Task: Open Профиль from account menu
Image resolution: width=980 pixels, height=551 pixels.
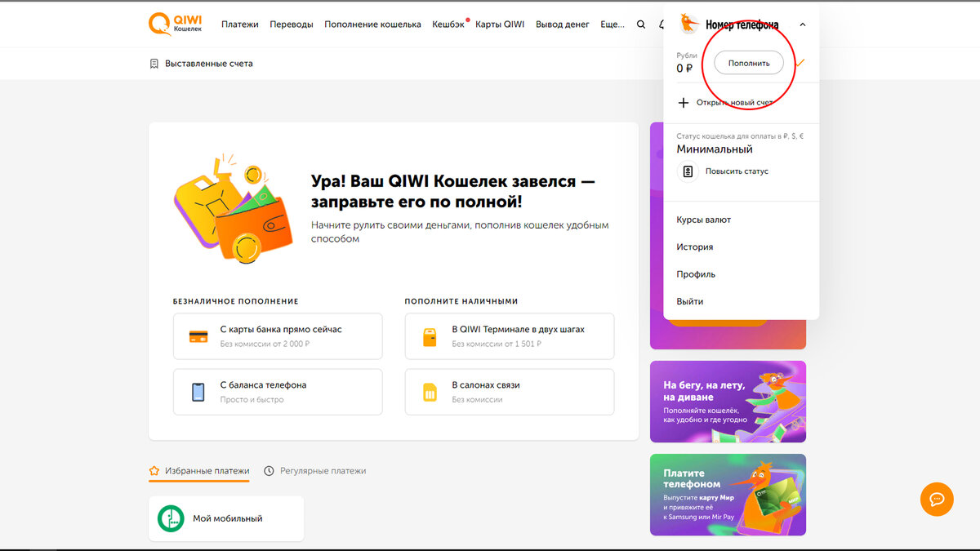Action: pos(696,274)
